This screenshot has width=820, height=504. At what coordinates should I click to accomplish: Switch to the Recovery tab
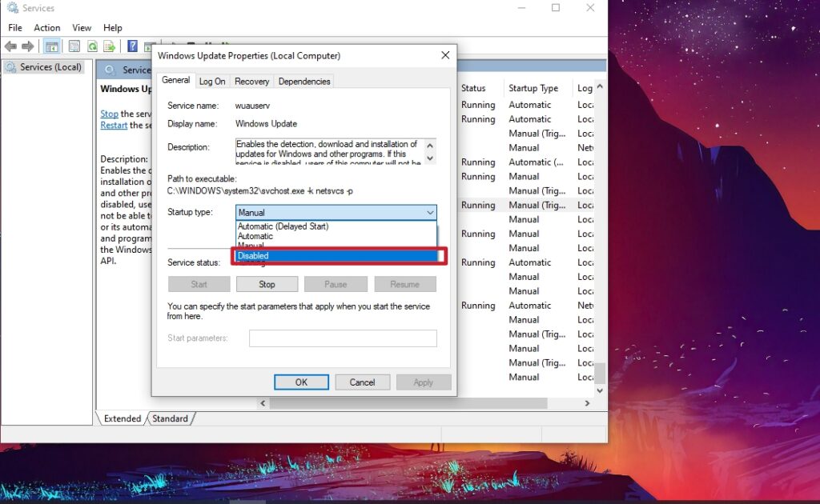click(x=251, y=82)
